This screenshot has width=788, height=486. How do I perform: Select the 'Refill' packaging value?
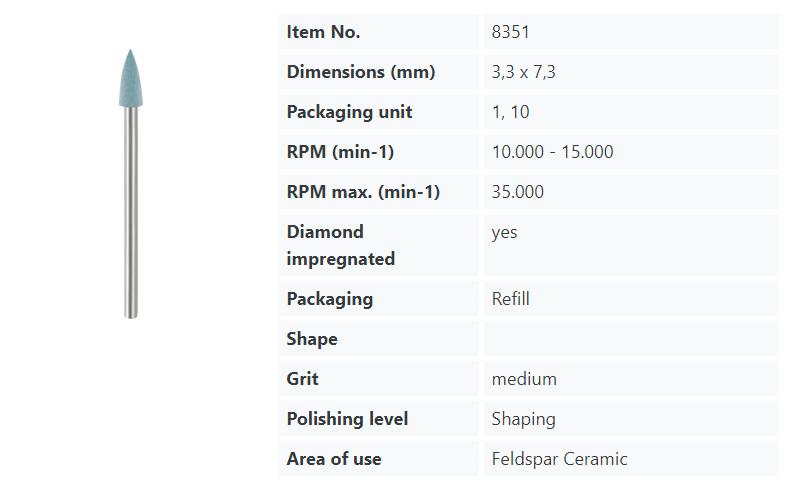click(510, 299)
